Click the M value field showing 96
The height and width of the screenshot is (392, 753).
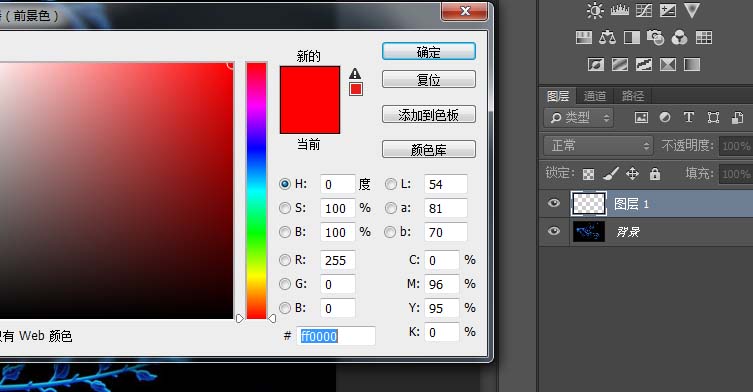(442, 284)
